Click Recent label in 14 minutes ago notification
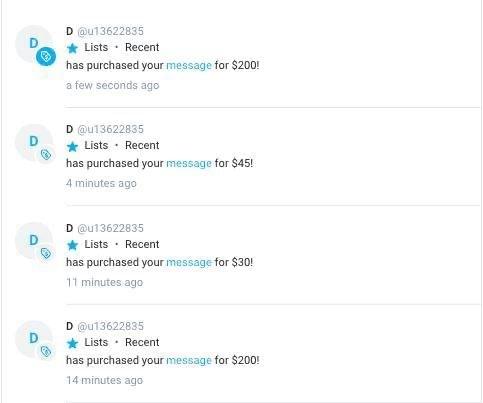483x403 pixels. pyautogui.click(x=142, y=342)
